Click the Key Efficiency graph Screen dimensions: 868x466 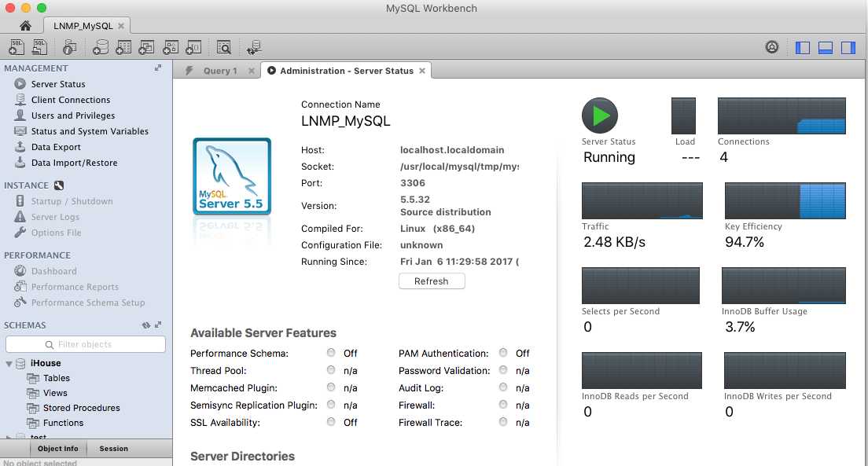pos(785,201)
